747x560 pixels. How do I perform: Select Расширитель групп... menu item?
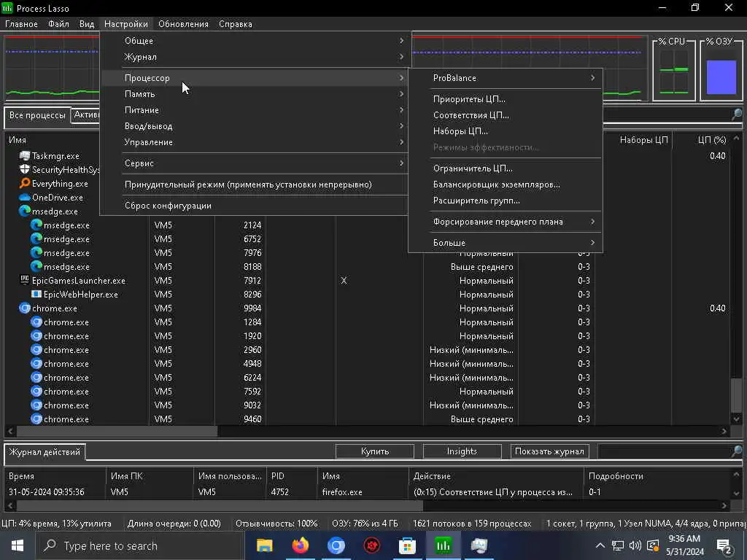506,201
